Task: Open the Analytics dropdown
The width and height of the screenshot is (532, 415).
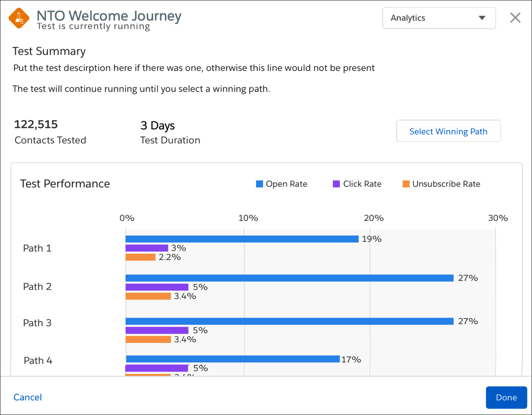Action: (x=439, y=18)
